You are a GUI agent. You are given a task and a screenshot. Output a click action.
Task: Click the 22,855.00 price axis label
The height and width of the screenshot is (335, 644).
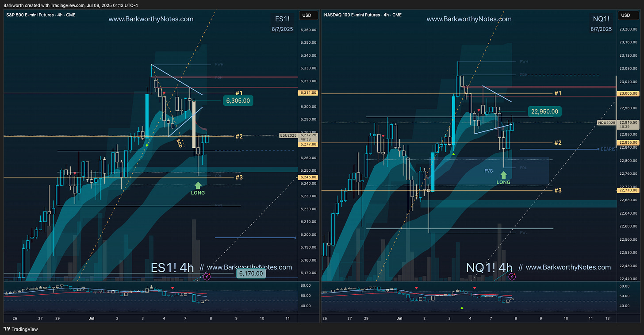(628, 142)
